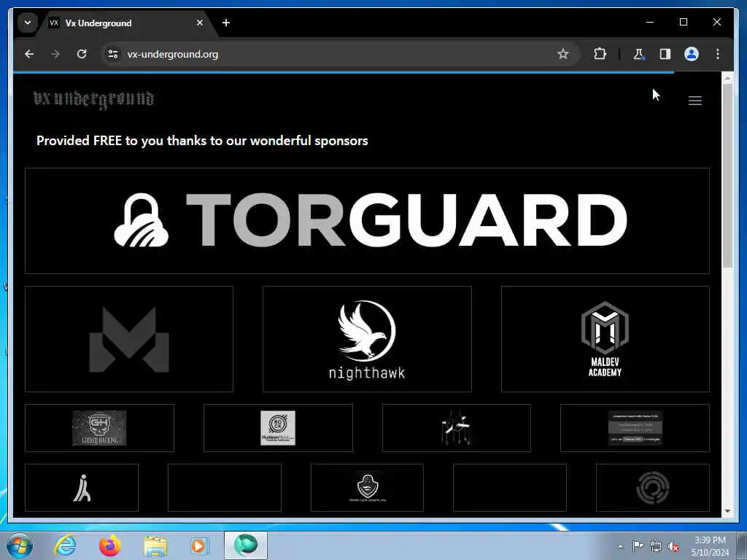This screenshot has width=747, height=560.
Task: Click the scrollbar up arrow
Action: (x=727, y=77)
